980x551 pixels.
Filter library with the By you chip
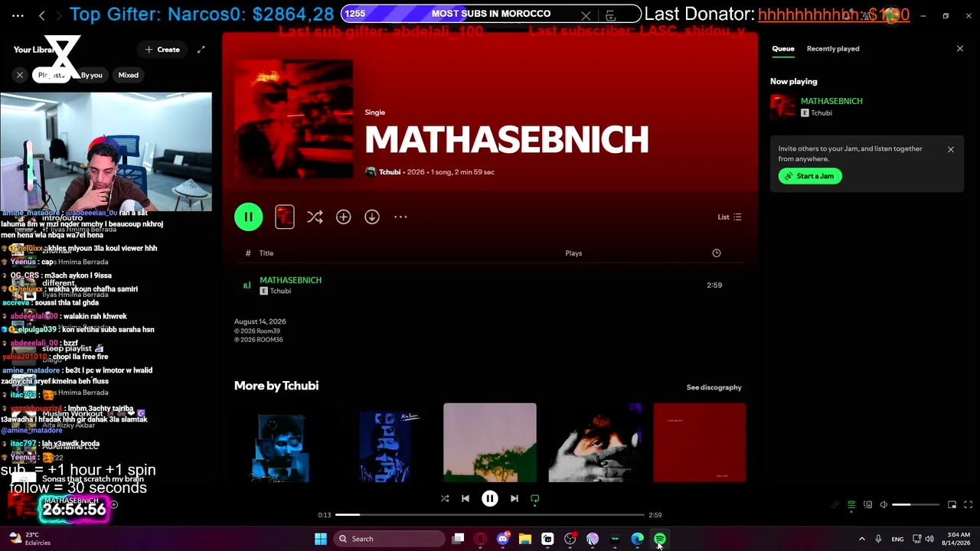pyautogui.click(x=91, y=75)
